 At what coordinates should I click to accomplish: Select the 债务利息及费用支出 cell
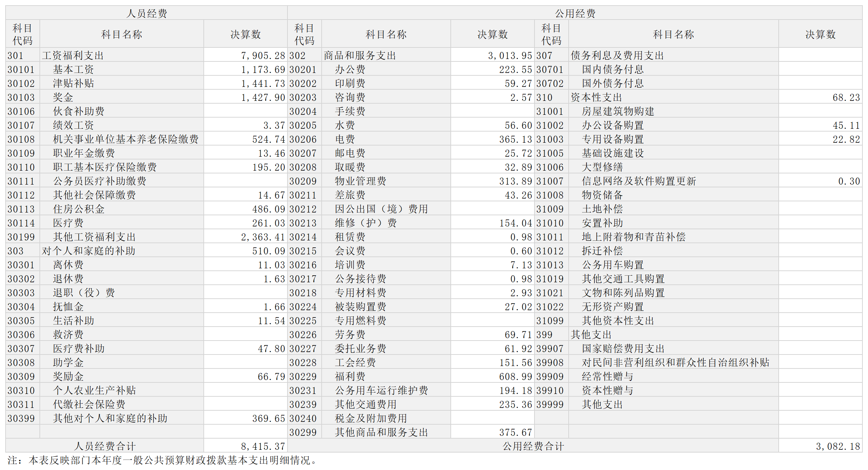tap(617, 55)
